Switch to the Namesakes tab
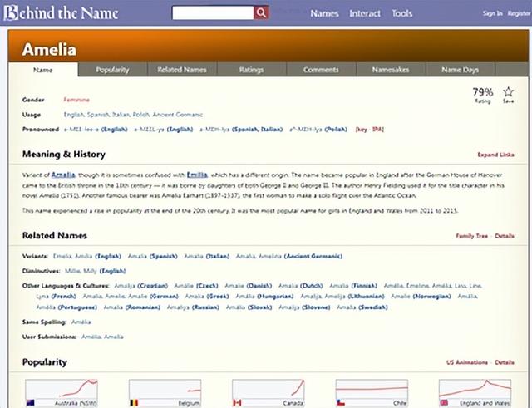Screen dimensions: 532x408 pos(391,70)
